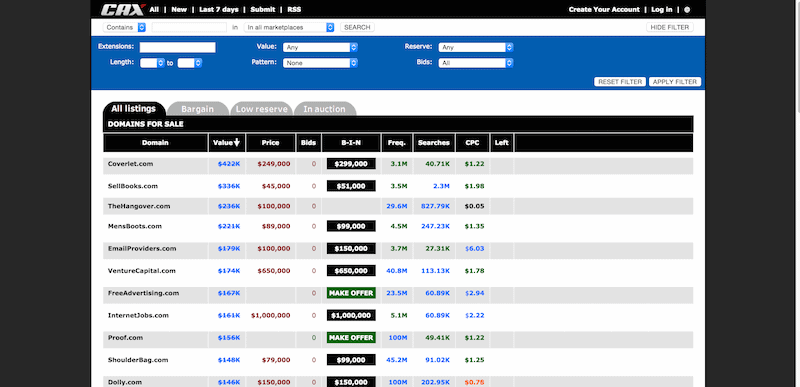Image resolution: width=800 pixels, height=387 pixels.
Task: Click the APPLY FILTER button
Action: [675, 82]
